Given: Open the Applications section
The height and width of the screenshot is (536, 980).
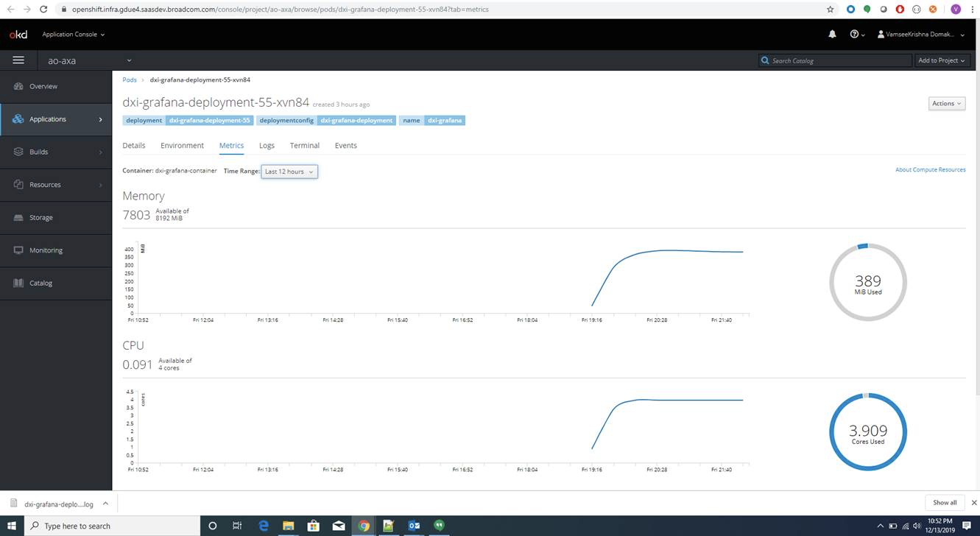Looking at the screenshot, I should tap(46, 119).
